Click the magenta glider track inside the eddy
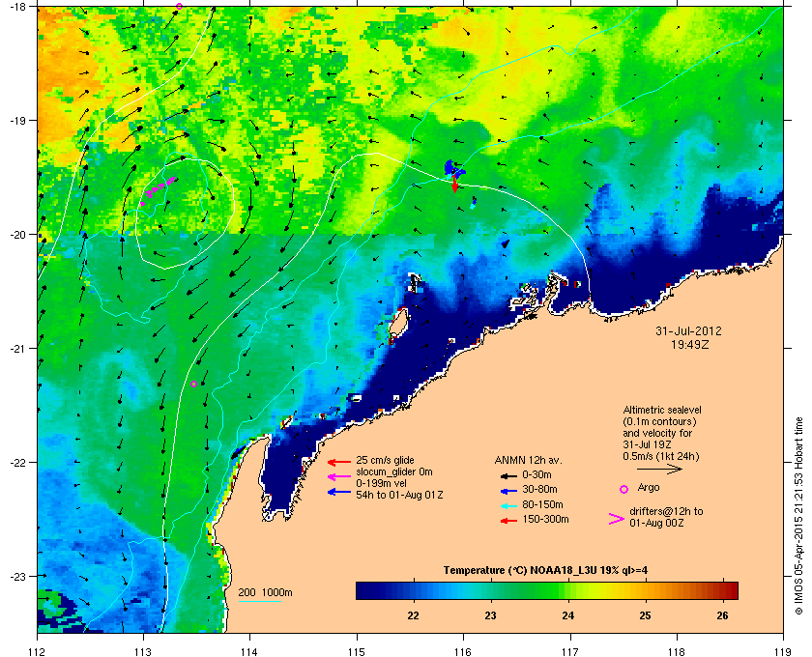Viewport: 812px width, 657px height. [158, 188]
